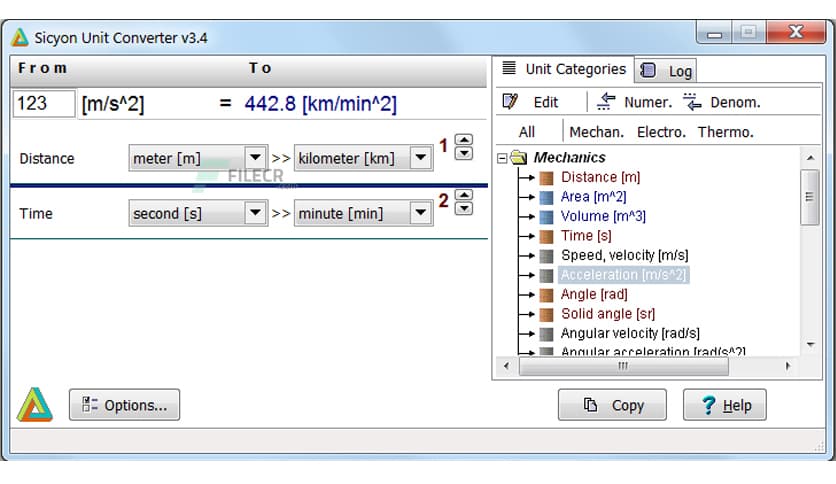Click the tree horizontal scrollbar right arrow
Viewport: 836px width, 484px height.
tap(788, 366)
